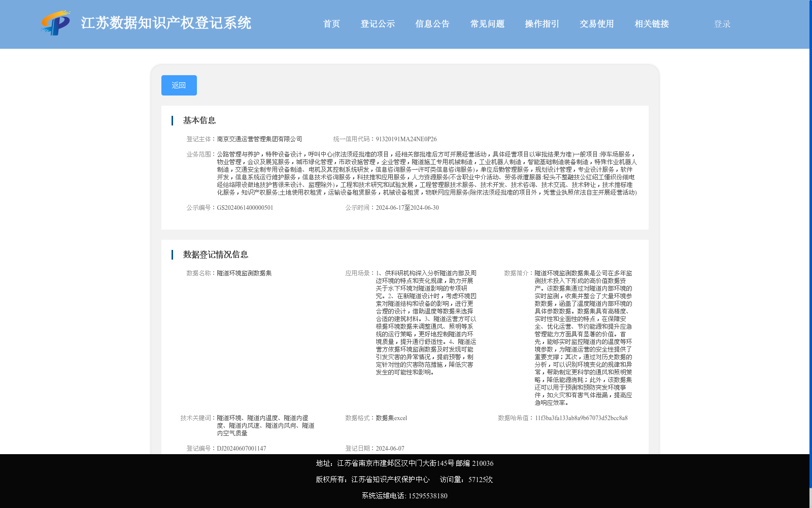Click the 技术关键词 label
Screen dimensions: 812x508
pyautogui.click(x=198, y=418)
